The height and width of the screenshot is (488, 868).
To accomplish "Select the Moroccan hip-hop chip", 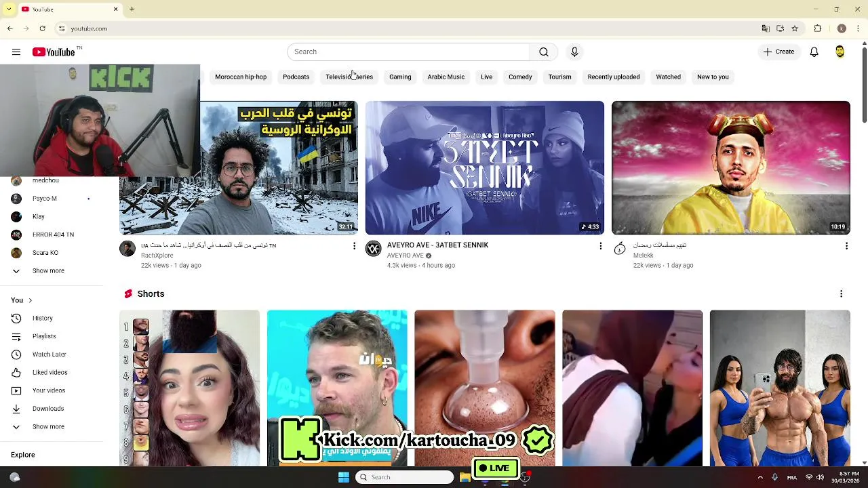I will tap(241, 77).
